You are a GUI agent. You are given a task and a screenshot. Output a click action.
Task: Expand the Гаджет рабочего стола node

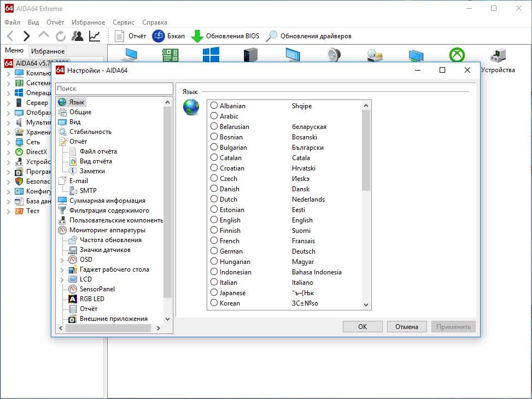pos(62,270)
